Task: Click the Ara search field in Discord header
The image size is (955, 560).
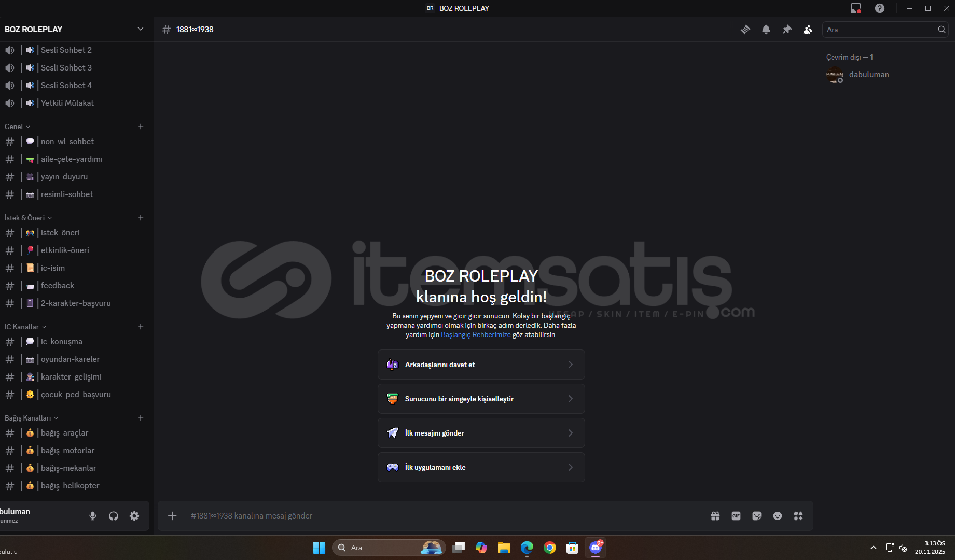Action: (885, 30)
